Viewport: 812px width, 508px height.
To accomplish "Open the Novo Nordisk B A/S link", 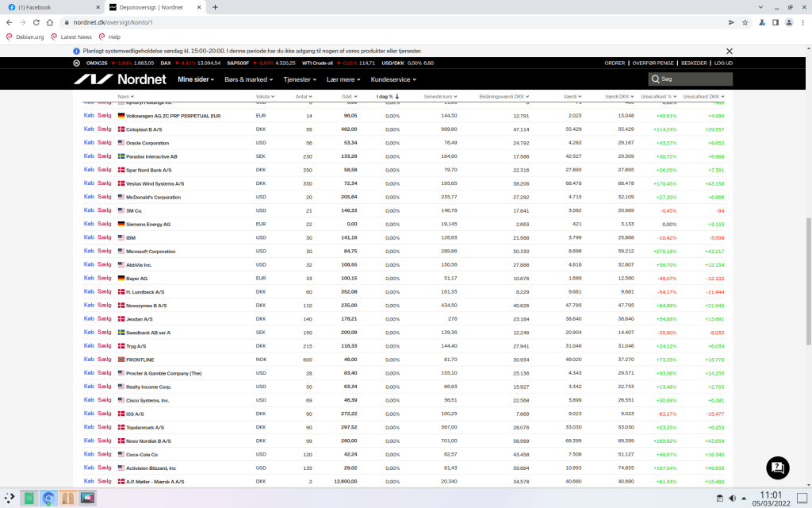I will [149, 441].
